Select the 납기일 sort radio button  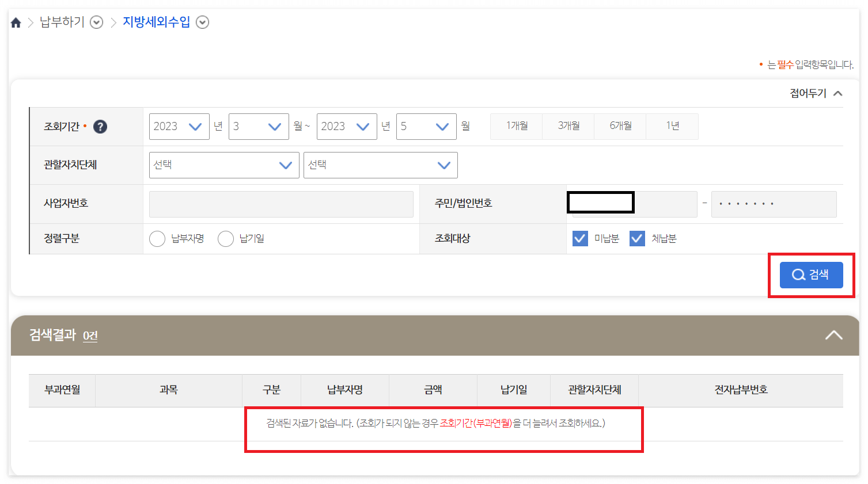pos(225,238)
